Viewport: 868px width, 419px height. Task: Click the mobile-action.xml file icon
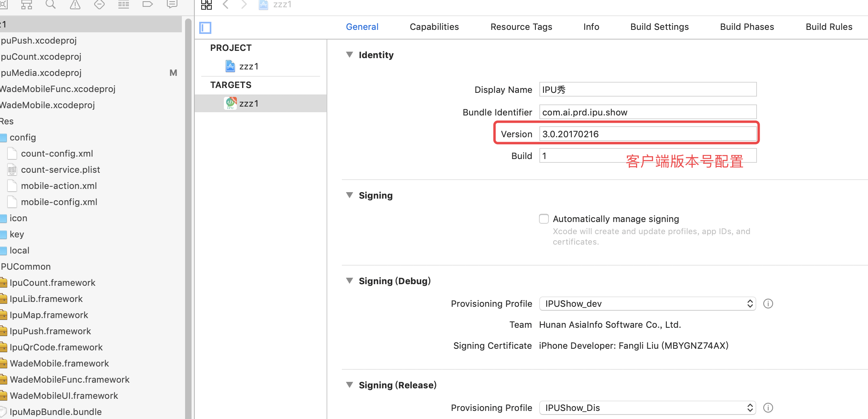pyautogui.click(x=12, y=186)
